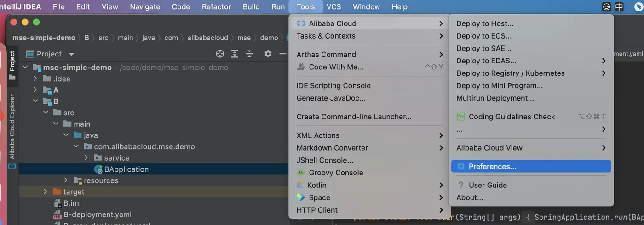The width and height of the screenshot is (644, 225).
Task: Expand the target folder
Action: [x=46, y=191]
